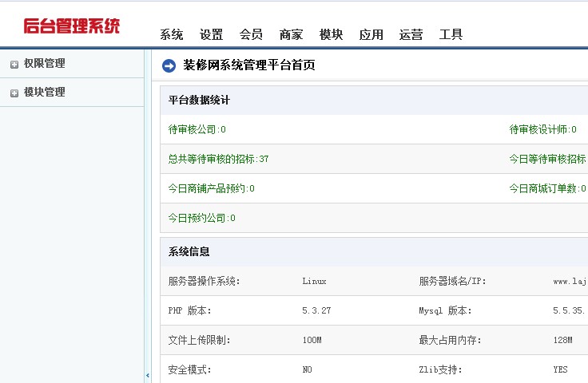Click the 今日商铺产品预约 link
This screenshot has height=383, width=588.
[211, 188]
